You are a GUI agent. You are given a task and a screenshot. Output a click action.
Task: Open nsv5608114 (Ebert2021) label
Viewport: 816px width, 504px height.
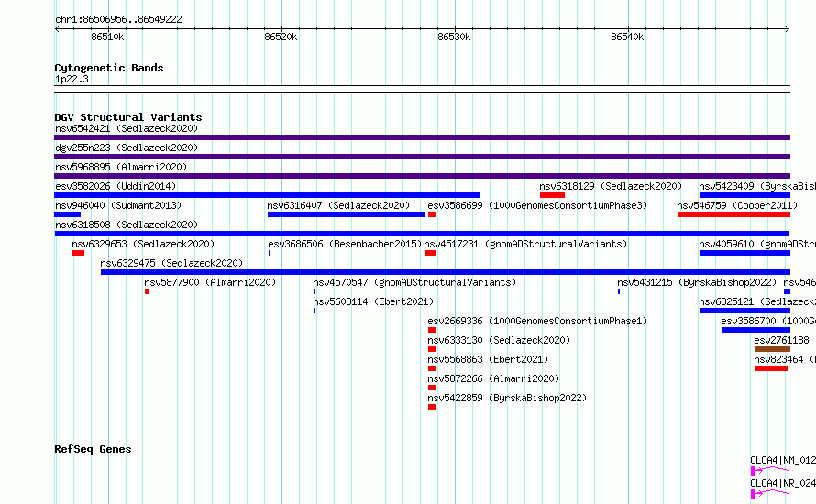coord(373,301)
